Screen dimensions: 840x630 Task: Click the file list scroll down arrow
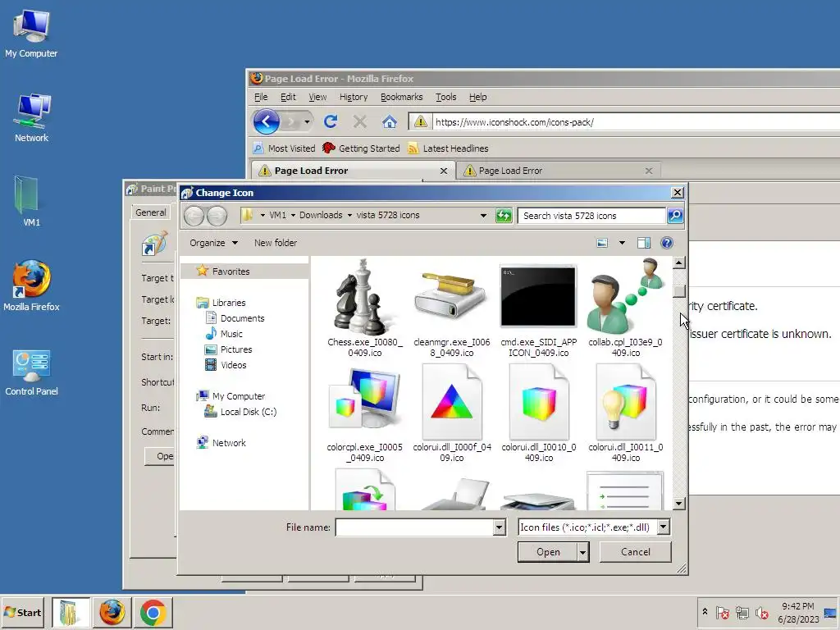(x=678, y=503)
